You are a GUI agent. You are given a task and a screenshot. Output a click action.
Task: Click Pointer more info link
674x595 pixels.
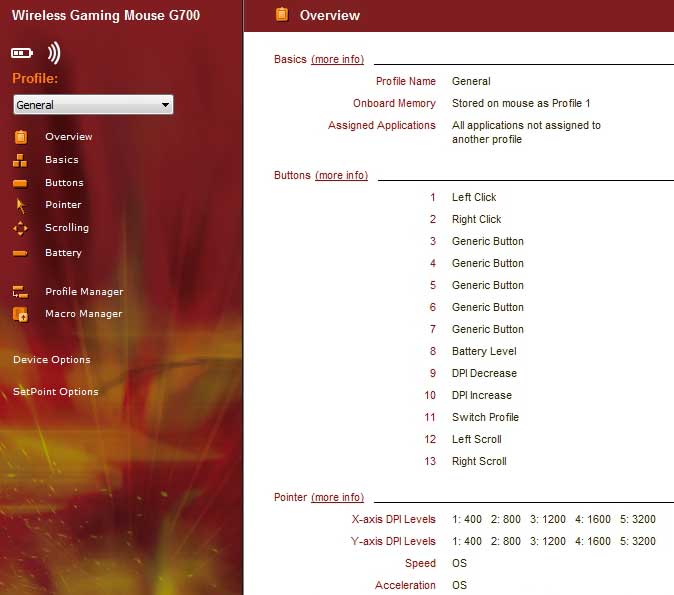(x=337, y=497)
